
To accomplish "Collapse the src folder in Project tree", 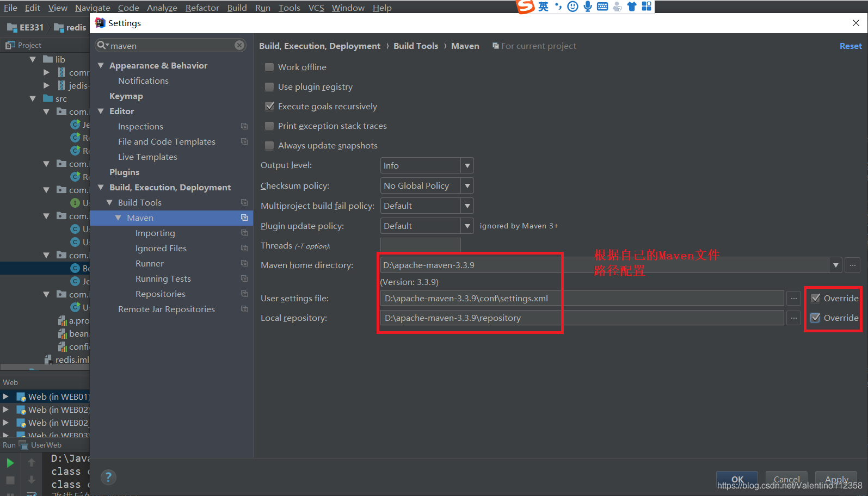I will point(33,98).
